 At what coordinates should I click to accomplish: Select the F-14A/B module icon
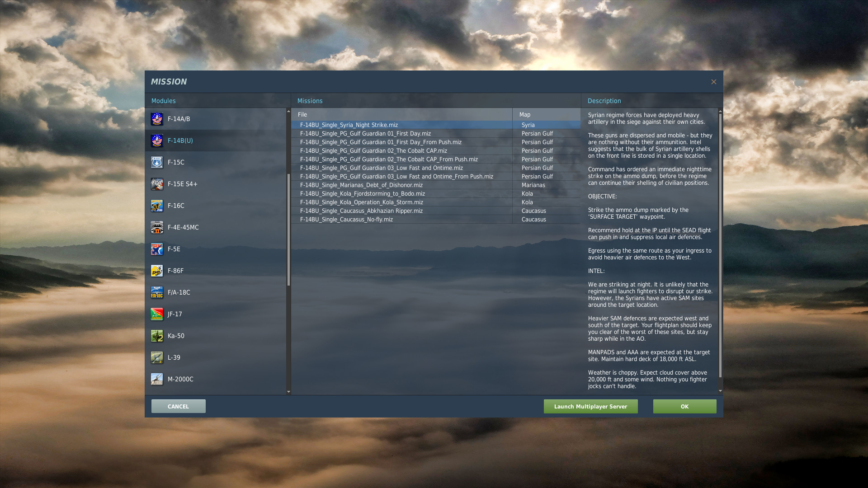157,119
